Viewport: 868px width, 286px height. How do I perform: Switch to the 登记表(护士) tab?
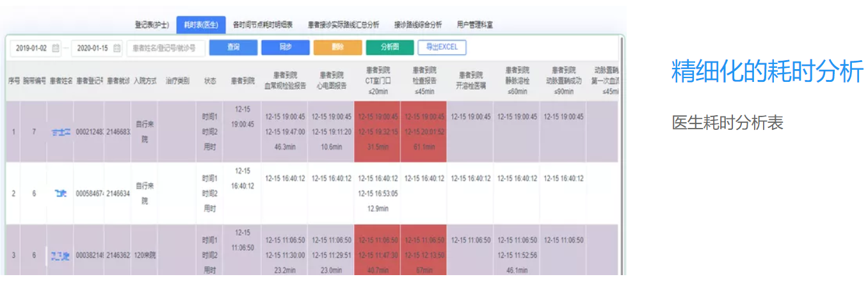[152, 25]
